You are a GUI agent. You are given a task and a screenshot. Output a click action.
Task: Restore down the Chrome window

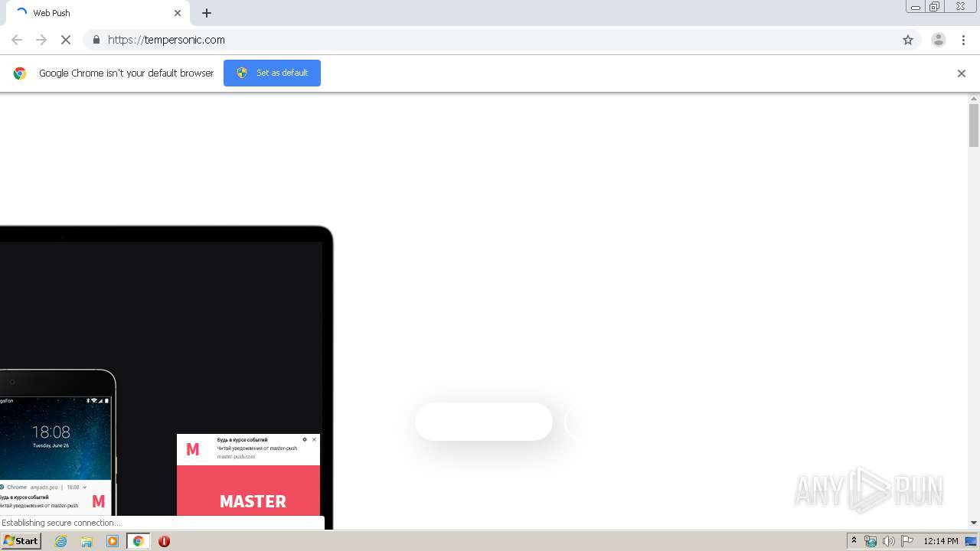(x=935, y=7)
